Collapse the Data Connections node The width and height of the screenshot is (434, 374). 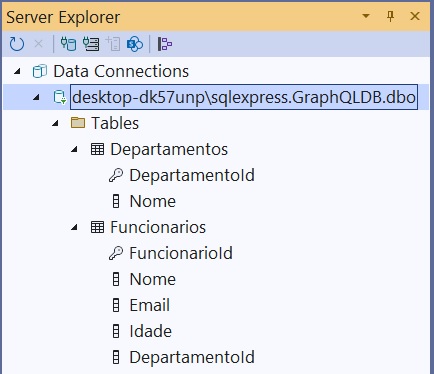[x=17, y=71]
